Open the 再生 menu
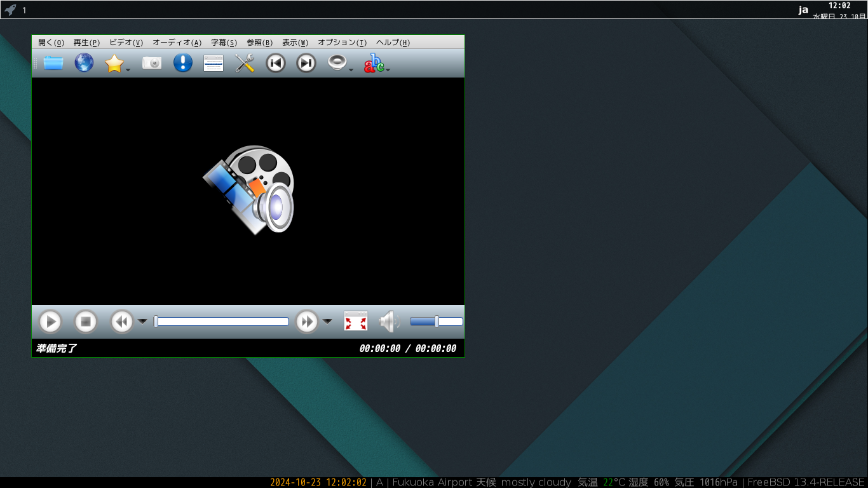This screenshot has width=868, height=488. [x=86, y=43]
